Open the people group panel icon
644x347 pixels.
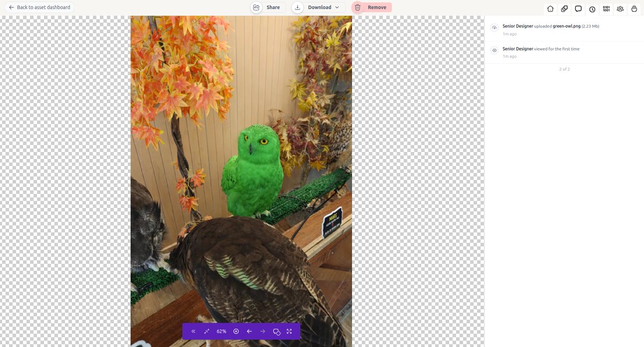pyautogui.click(x=620, y=9)
